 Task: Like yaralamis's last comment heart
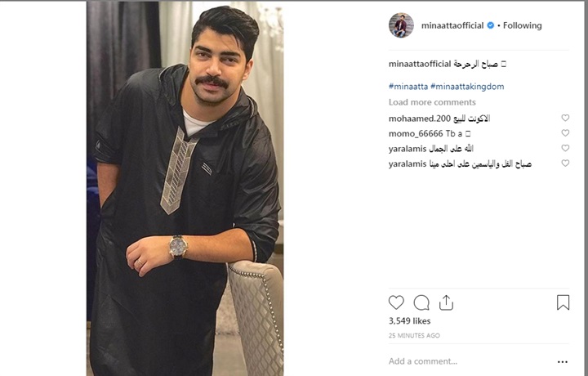565,163
